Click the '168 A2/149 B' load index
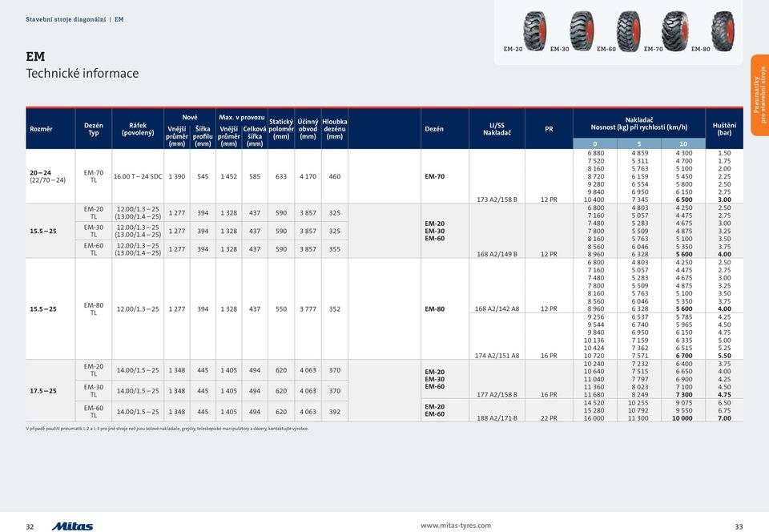The width and height of the screenshot is (769, 532). 497,254
